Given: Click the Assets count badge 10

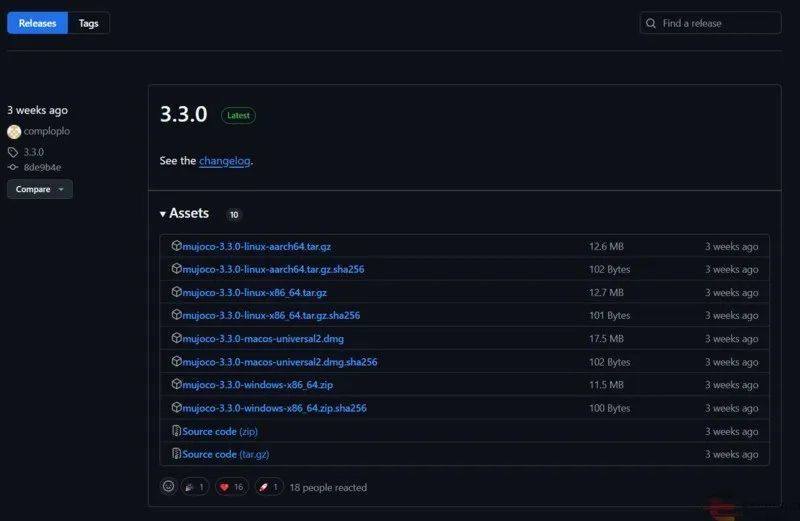Looking at the screenshot, I should pyautogui.click(x=234, y=214).
